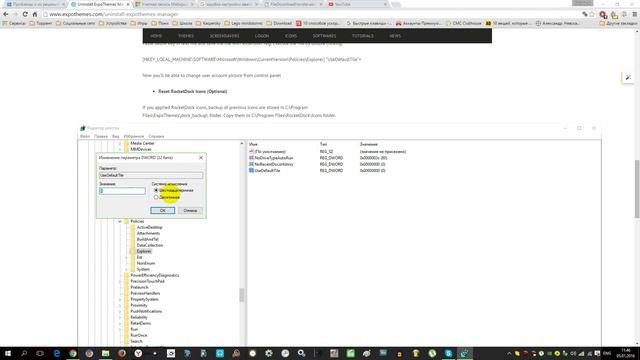Open Task View on the taskbar
Viewport: 640px width, 360px height.
click(40, 353)
